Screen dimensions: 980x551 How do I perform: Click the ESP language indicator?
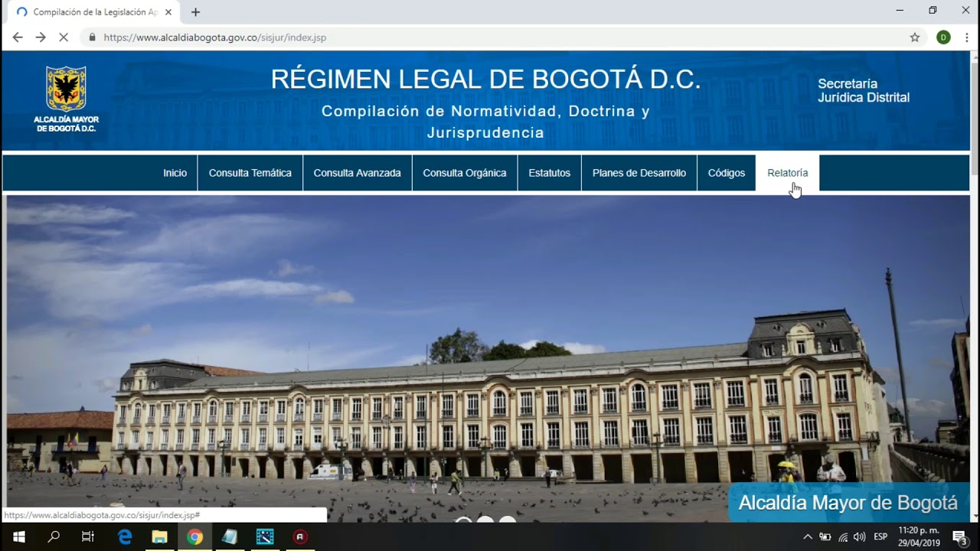coord(880,537)
